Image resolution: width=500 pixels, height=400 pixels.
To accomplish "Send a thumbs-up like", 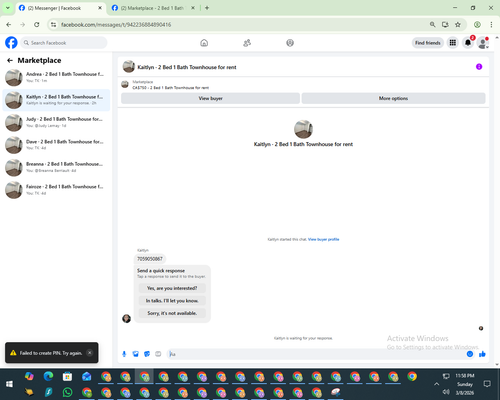I will (482, 354).
